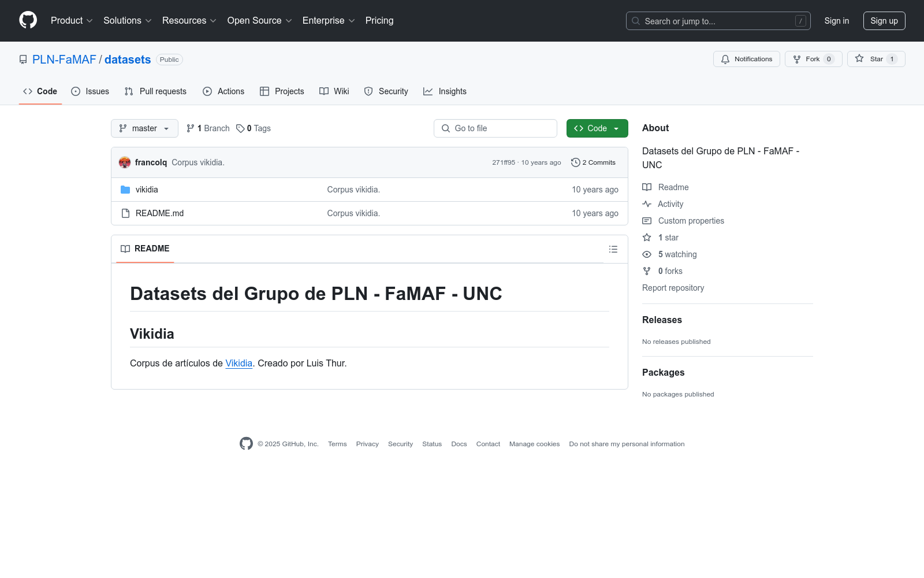
Task: Open commit hash 271ff95
Action: 504,162
